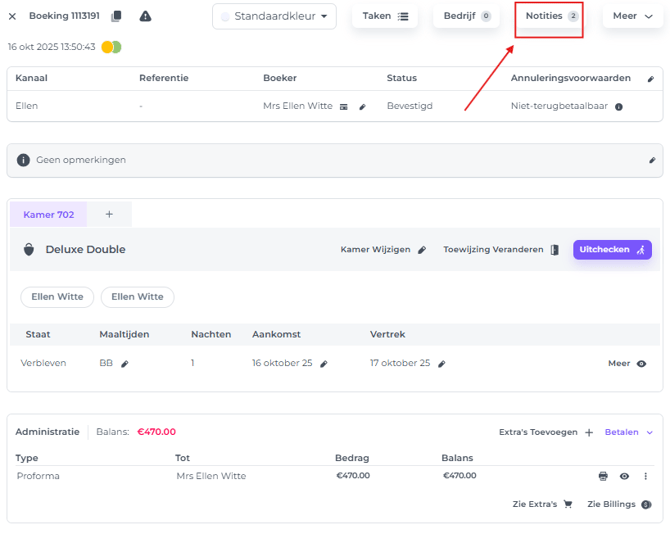The height and width of the screenshot is (552, 670).
Task: Print the Proforma invoice
Action: [603, 476]
